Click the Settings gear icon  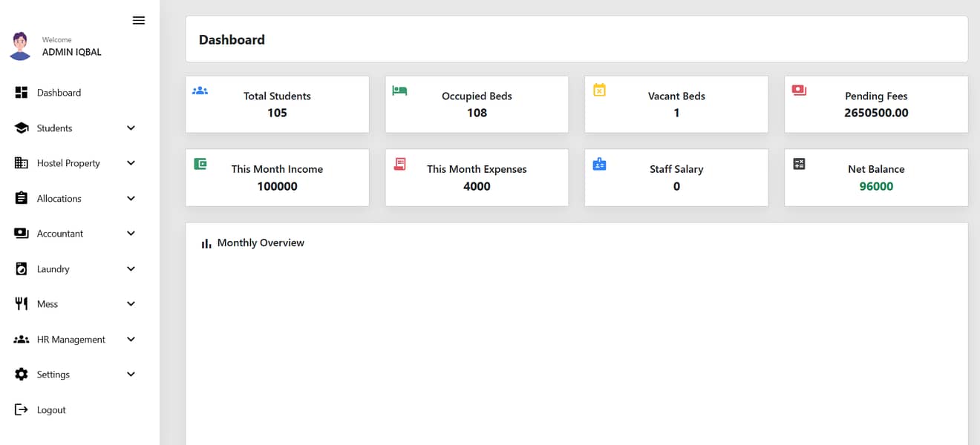[22, 375]
